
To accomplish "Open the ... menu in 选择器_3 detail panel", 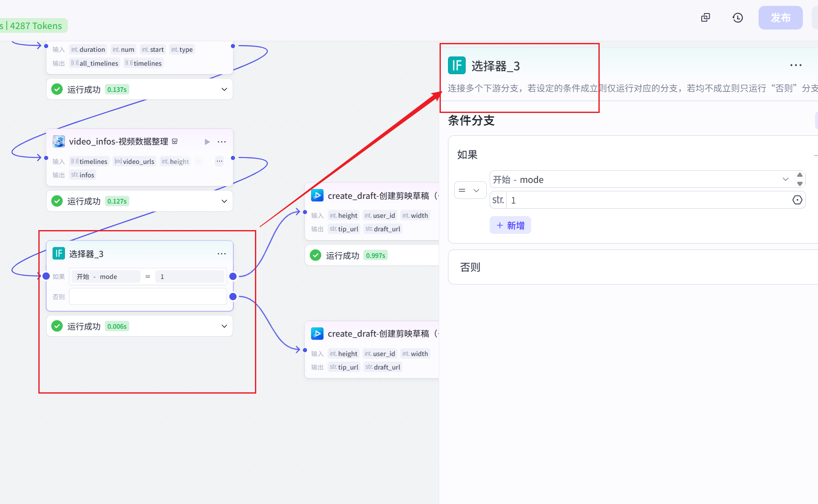I will click(796, 65).
